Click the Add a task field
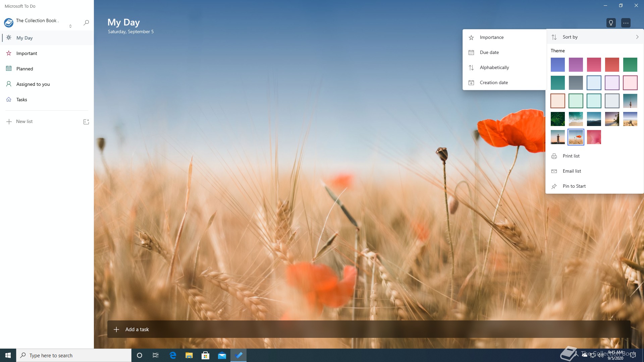 369,329
